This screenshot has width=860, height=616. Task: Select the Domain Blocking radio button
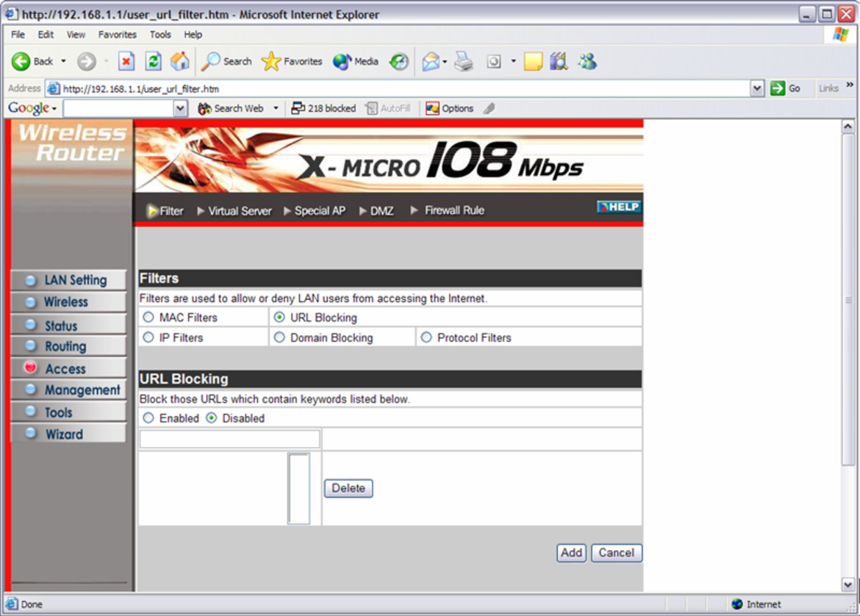(x=279, y=337)
